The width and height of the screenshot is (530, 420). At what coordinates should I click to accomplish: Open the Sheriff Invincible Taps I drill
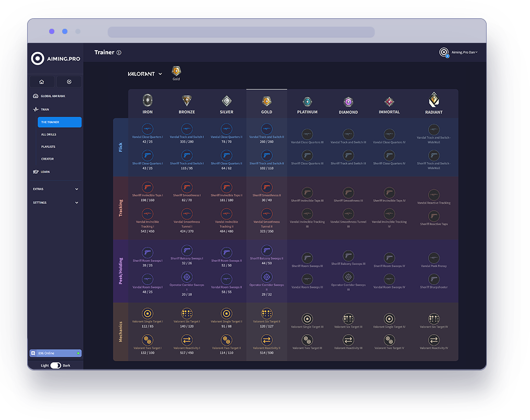147,187
